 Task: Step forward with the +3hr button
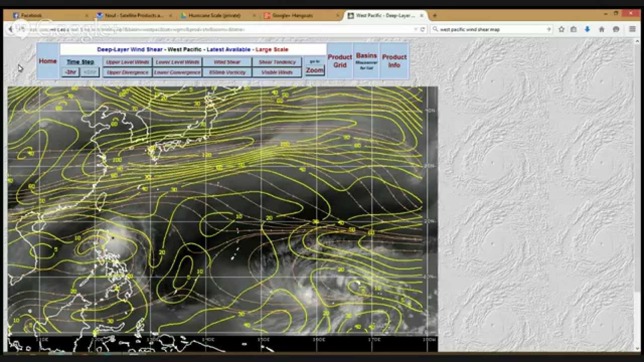click(x=90, y=72)
